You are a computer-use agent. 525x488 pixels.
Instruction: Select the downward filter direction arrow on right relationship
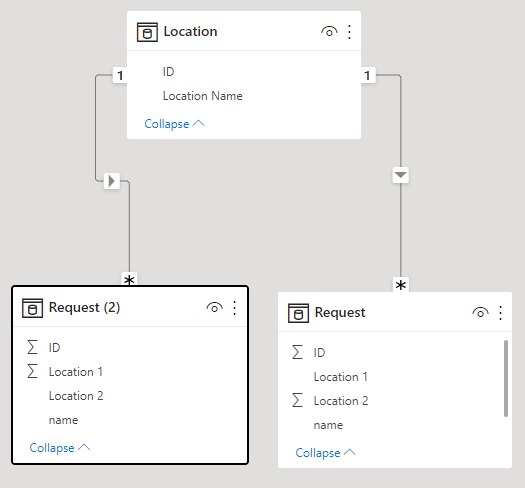pos(400,175)
